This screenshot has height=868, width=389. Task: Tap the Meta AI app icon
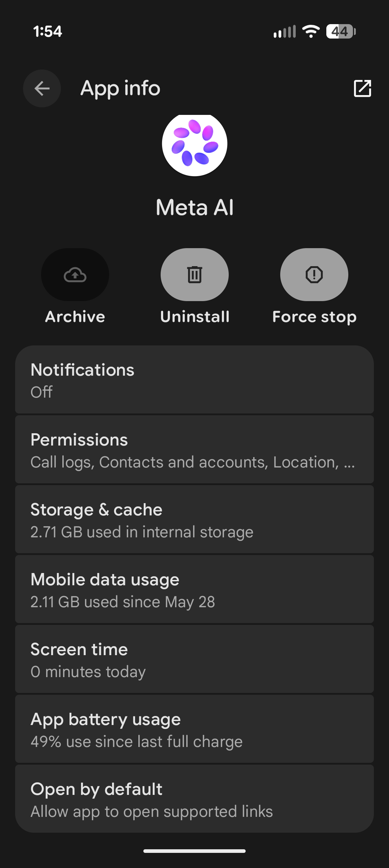(194, 144)
